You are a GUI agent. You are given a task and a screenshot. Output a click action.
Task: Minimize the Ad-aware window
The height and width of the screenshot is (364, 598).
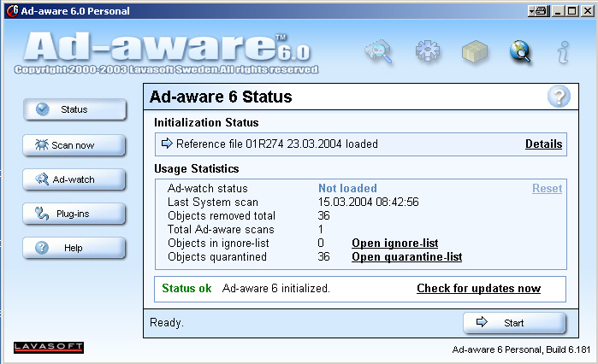[x=558, y=10]
